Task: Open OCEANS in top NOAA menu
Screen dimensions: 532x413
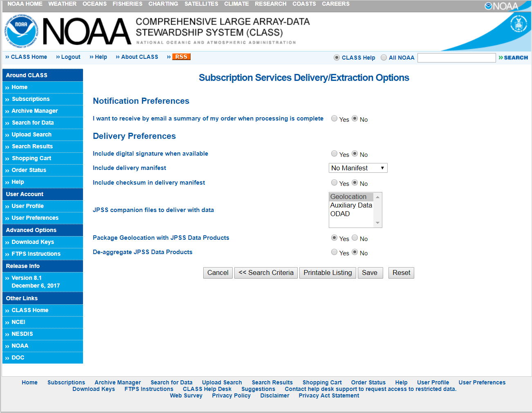Action: (x=94, y=4)
